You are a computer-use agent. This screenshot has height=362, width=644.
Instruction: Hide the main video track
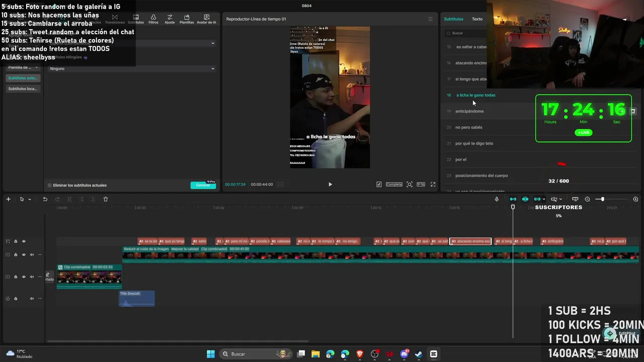(x=24, y=255)
